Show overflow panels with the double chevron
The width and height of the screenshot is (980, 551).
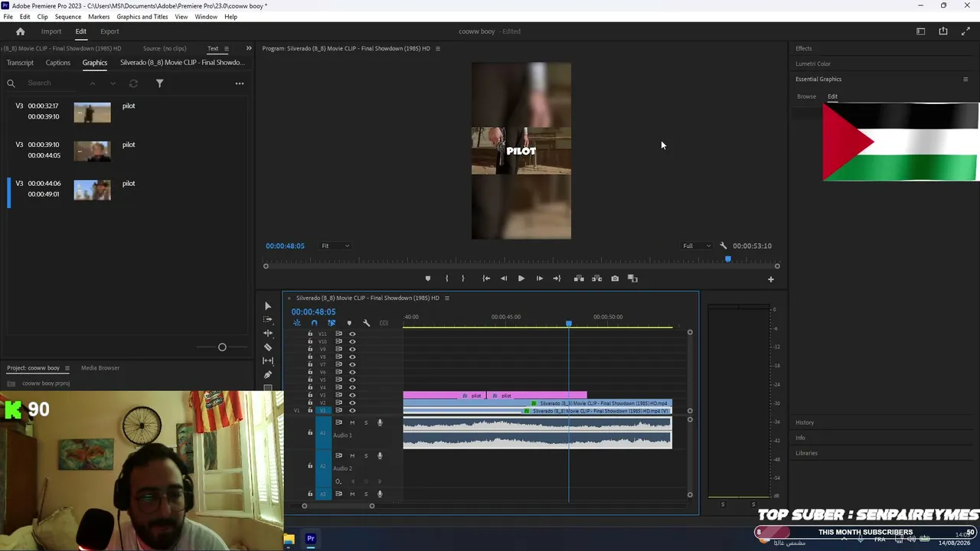[x=249, y=48]
